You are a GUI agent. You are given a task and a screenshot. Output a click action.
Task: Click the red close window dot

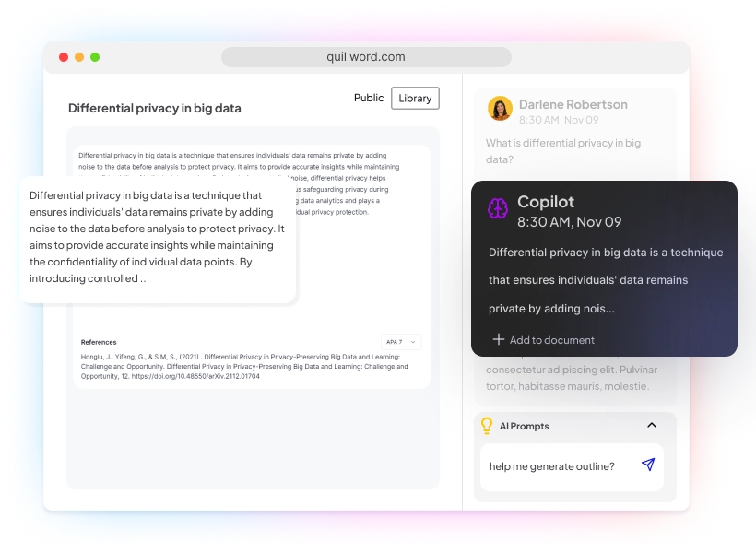(64, 57)
